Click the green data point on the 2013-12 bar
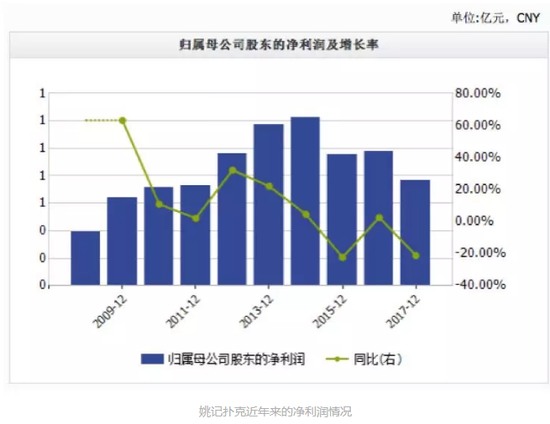Image resolution: width=550 pixels, height=424 pixels. 269,186
